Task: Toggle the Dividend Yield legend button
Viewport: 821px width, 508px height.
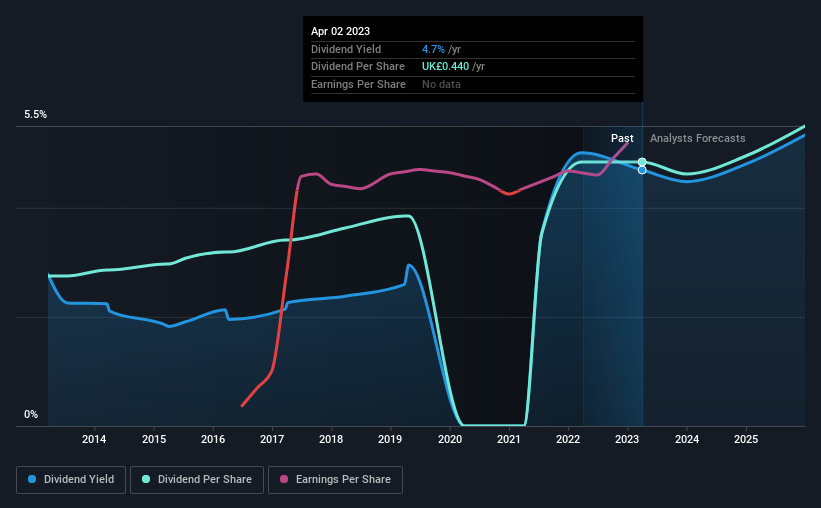Action: pos(71,479)
